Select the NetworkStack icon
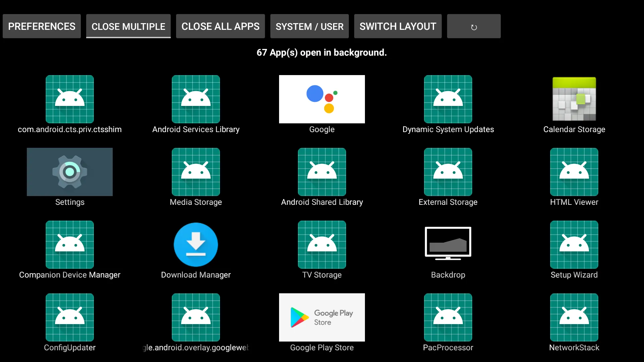Screen dimensions: 644x362 [x=574, y=317]
